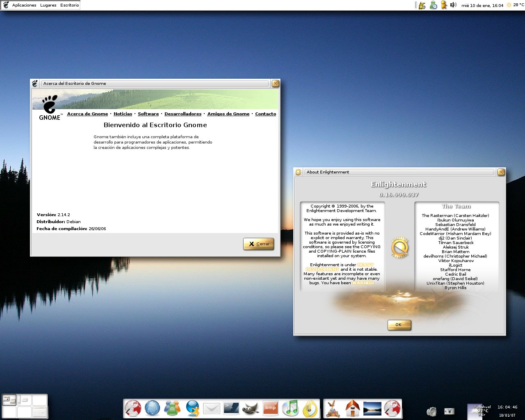Click the 'Distribuidor: Debian' text

[x=59, y=222]
